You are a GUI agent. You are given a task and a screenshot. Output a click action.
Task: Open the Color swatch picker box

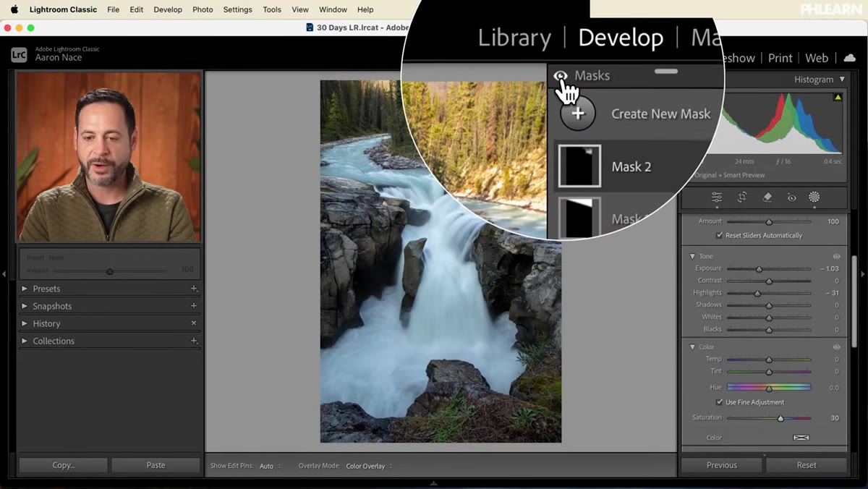pyautogui.click(x=801, y=438)
